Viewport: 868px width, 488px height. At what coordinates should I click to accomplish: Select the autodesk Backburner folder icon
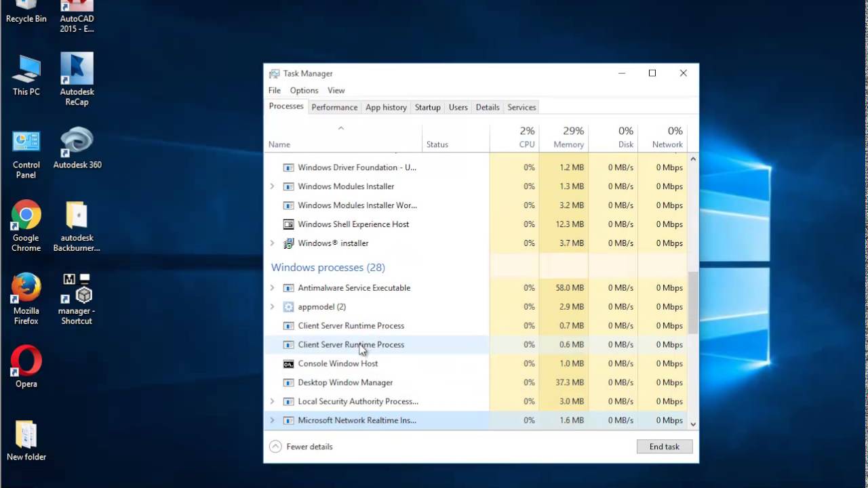click(x=77, y=226)
